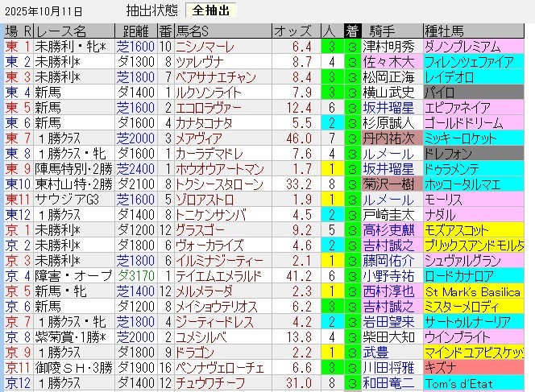The height and width of the screenshot is (392, 535).
Task: Click the 種牡馬 column header
Action: click(447, 31)
